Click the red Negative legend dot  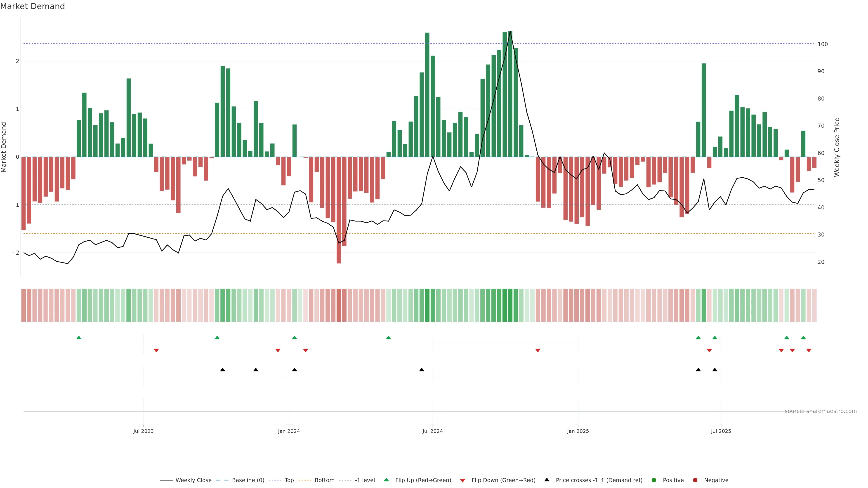(x=695, y=480)
